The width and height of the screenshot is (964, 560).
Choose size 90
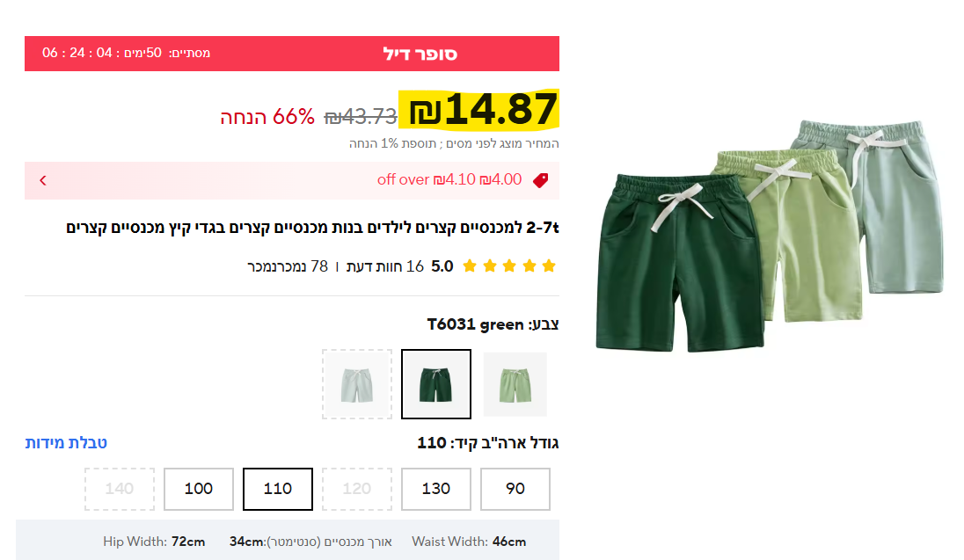pos(515,489)
